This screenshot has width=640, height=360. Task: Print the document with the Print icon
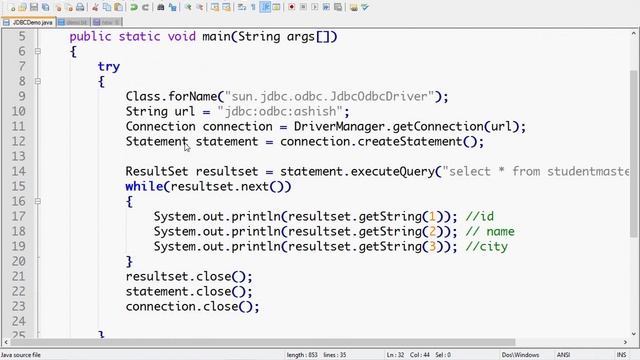(x=80, y=7)
